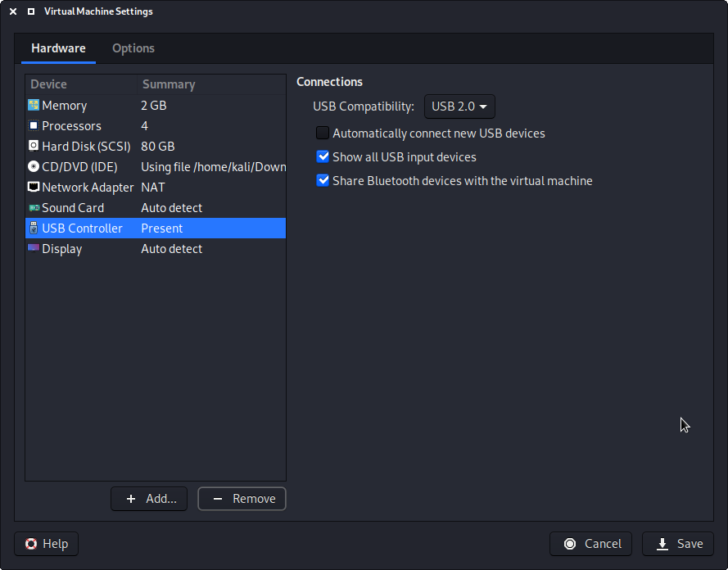Click the CD/DVD (IDE) disc icon
This screenshot has height=570, width=728.
[x=34, y=167]
